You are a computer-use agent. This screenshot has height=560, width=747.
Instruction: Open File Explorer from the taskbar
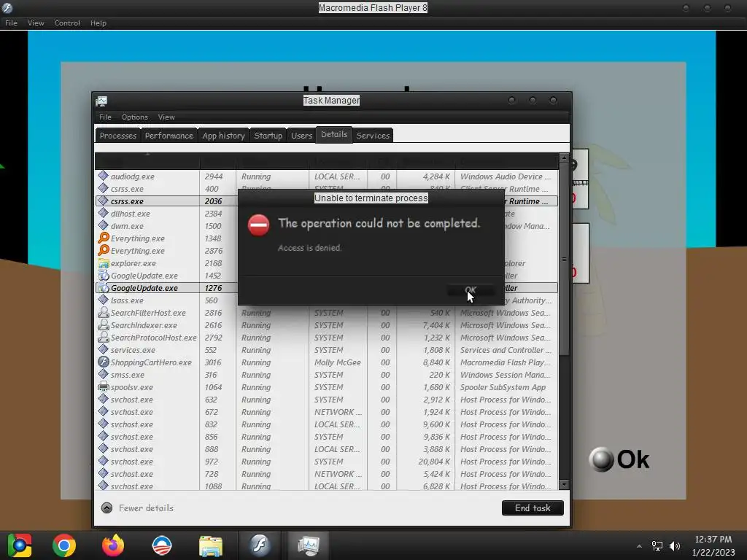click(211, 545)
